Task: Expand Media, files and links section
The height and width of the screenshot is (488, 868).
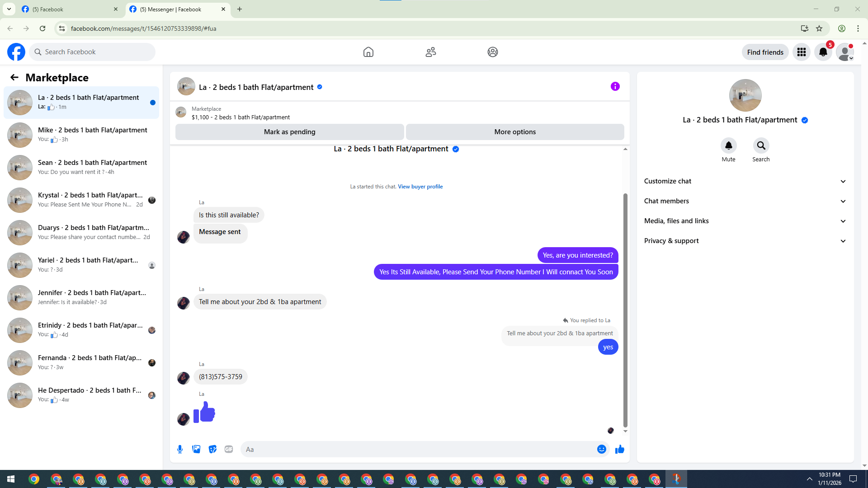Action: point(745,221)
